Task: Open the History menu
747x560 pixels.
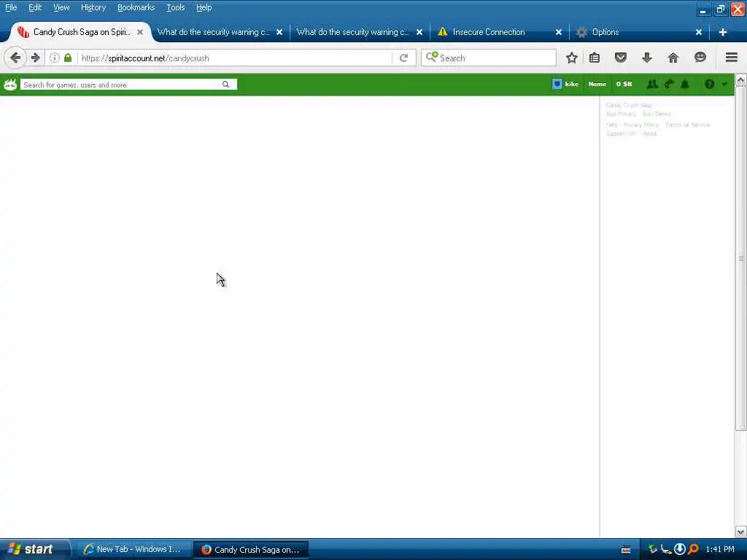Action: tap(93, 7)
